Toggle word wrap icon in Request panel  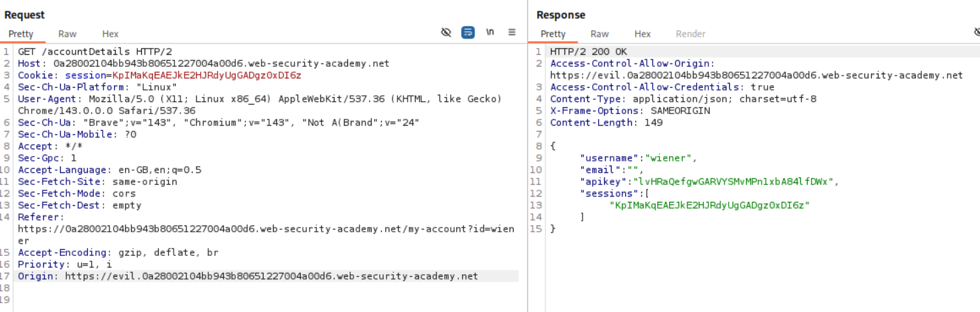[x=468, y=32]
